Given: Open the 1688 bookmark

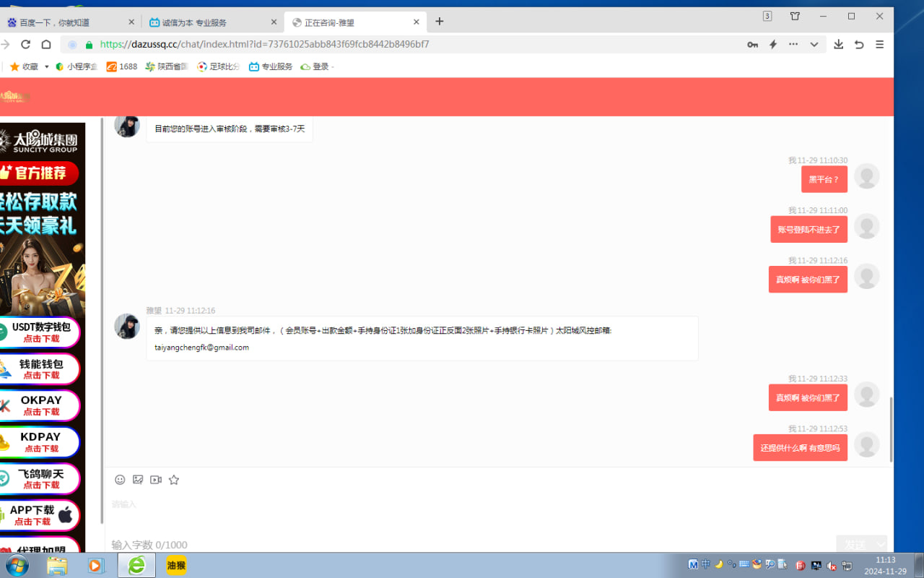Looking at the screenshot, I should pyautogui.click(x=122, y=66).
